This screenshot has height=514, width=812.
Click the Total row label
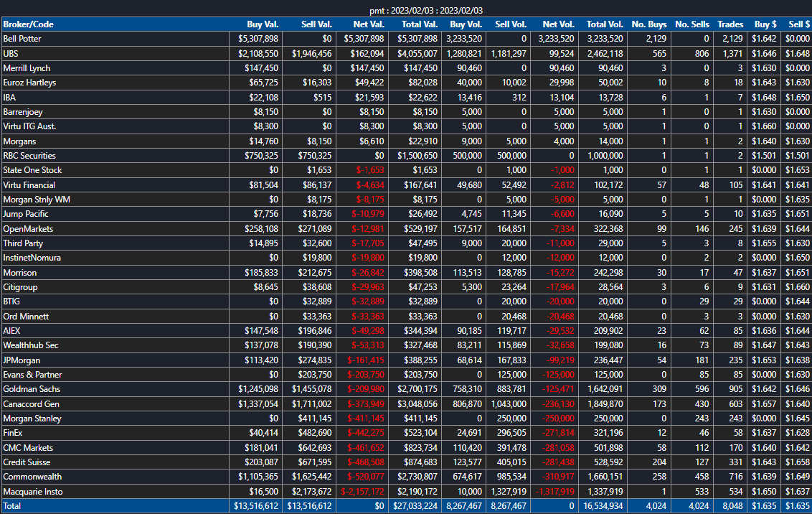[12, 506]
